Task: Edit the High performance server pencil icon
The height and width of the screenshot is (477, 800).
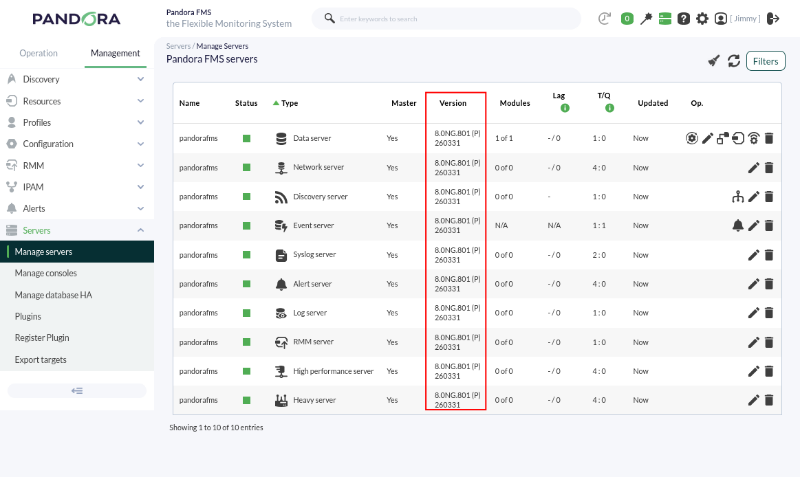Action: click(x=754, y=371)
